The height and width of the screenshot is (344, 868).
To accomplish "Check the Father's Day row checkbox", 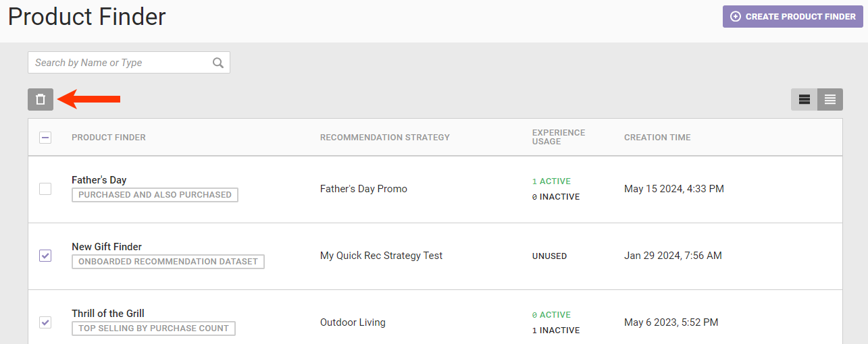I will pos(45,189).
